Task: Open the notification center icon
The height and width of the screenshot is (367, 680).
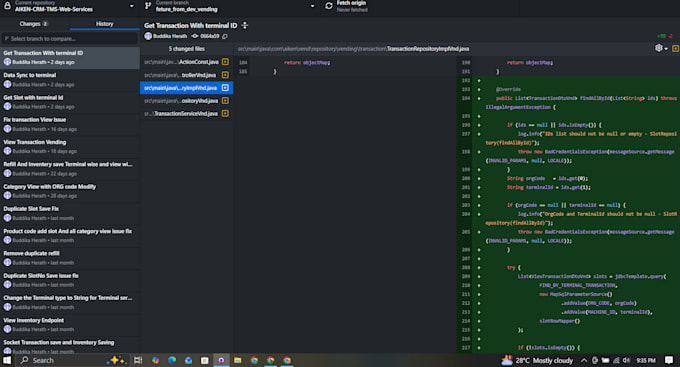Action: pyautogui.click(x=669, y=360)
